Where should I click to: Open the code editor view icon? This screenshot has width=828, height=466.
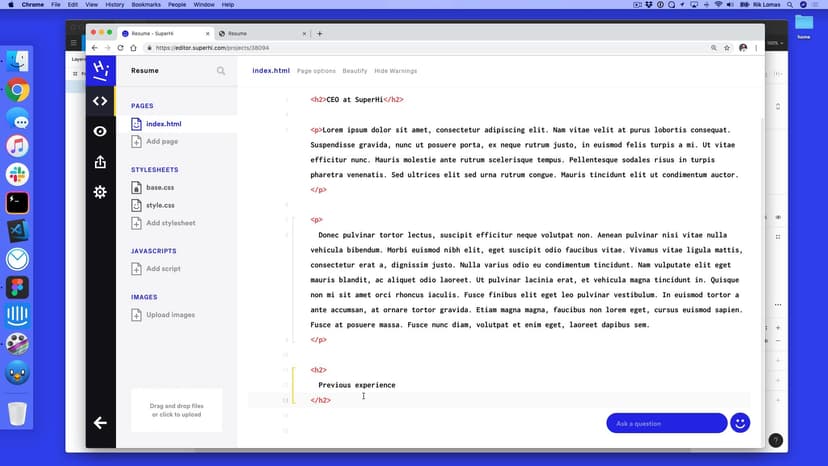100,101
